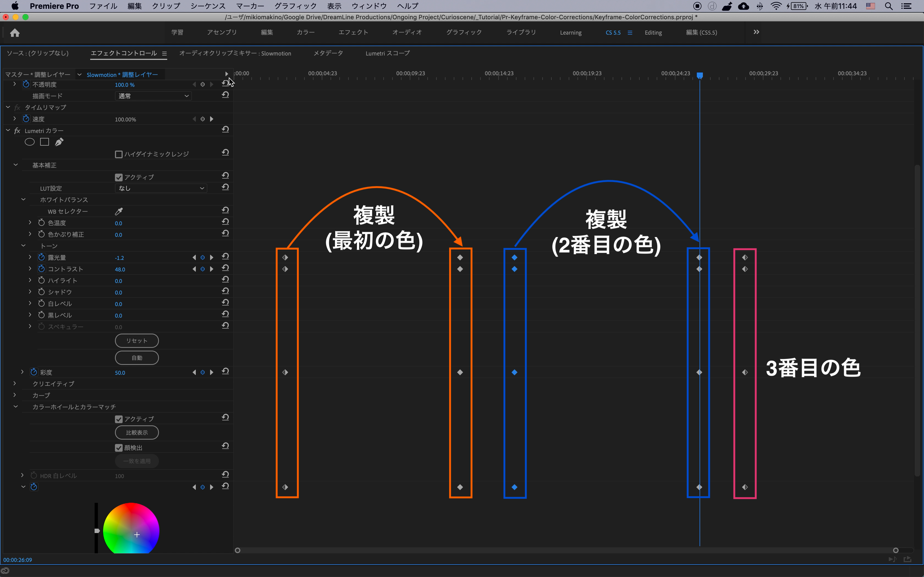Open the LUT設定 dropdown
The height and width of the screenshot is (577, 924).
pyautogui.click(x=161, y=188)
